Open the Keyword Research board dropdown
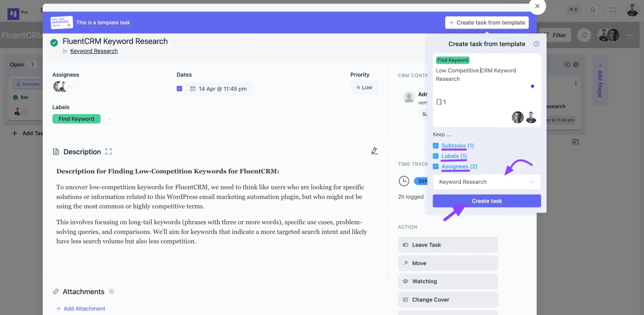This screenshot has width=644, height=315. (487, 182)
